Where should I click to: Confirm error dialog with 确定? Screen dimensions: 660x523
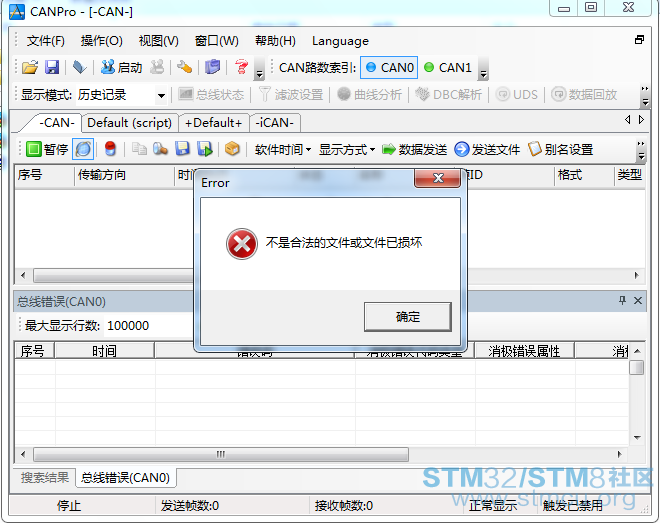[x=407, y=316]
